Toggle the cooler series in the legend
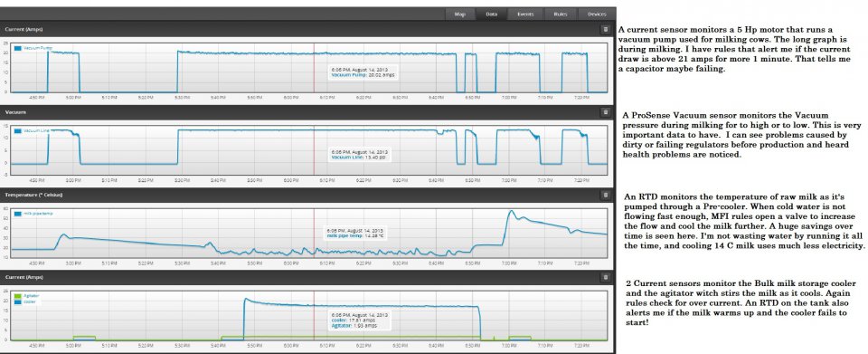This screenshot has width=868, height=354. (x=26, y=301)
